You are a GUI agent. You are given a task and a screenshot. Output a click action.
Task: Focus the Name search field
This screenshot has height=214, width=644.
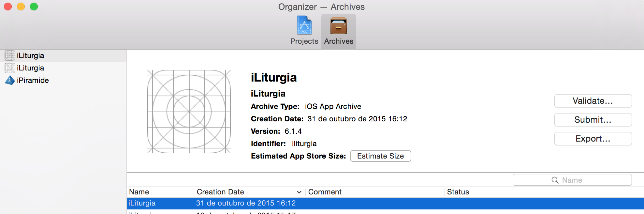pos(572,180)
